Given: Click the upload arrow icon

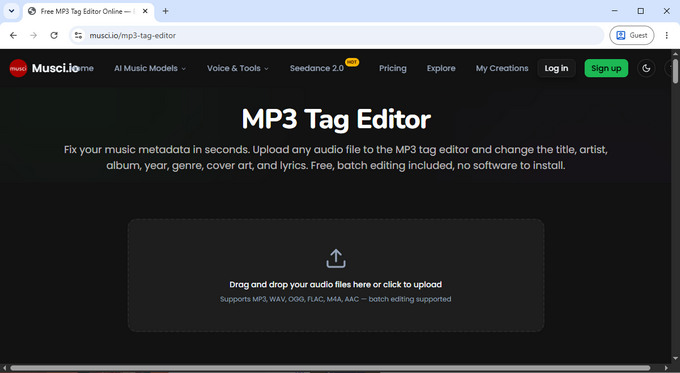Looking at the screenshot, I should click(x=336, y=258).
